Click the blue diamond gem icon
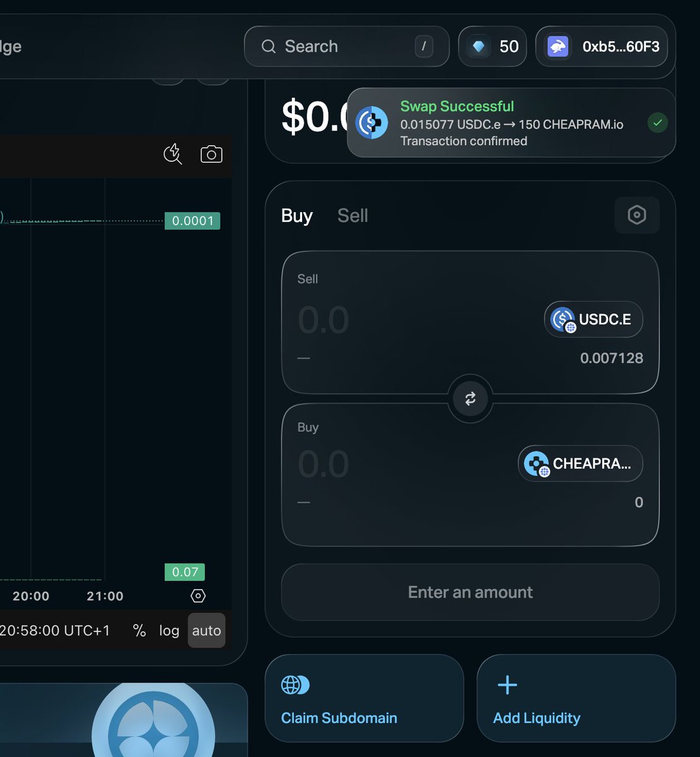The width and height of the screenshot is (700, 757). [479, 47]
